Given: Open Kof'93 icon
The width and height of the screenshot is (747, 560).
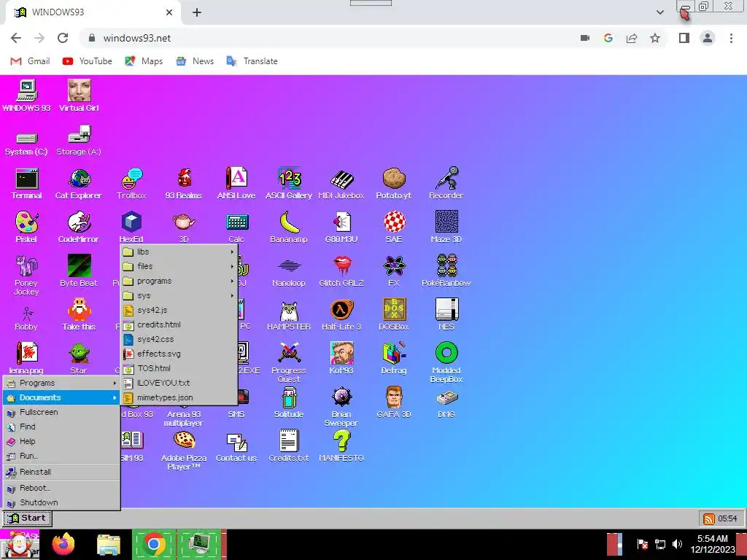Looking at the screenshot, I should click(x=341, y=359).
